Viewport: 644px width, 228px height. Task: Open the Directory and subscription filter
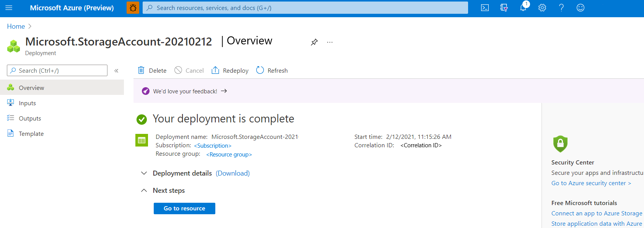click(x=504, y=8)
